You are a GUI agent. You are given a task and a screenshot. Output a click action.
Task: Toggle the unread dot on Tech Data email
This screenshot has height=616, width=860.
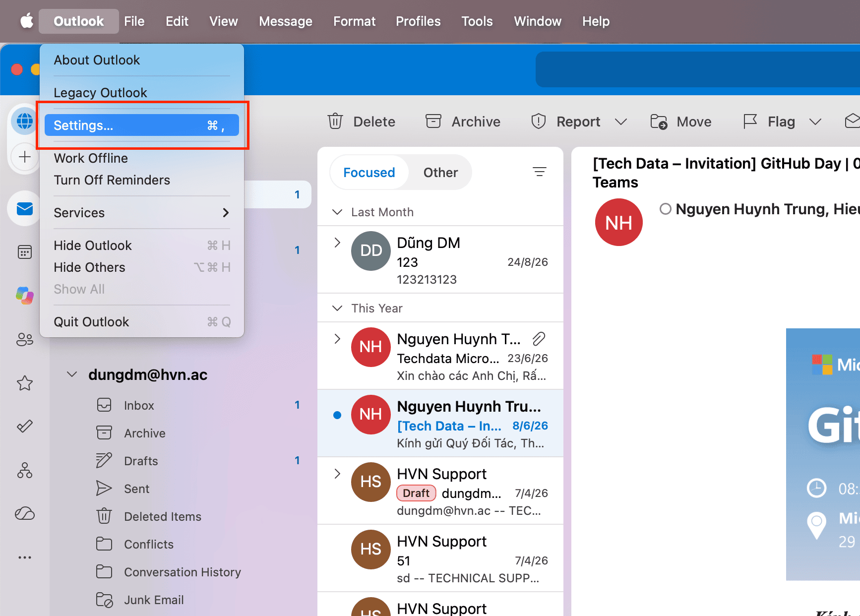pos(337,415)
